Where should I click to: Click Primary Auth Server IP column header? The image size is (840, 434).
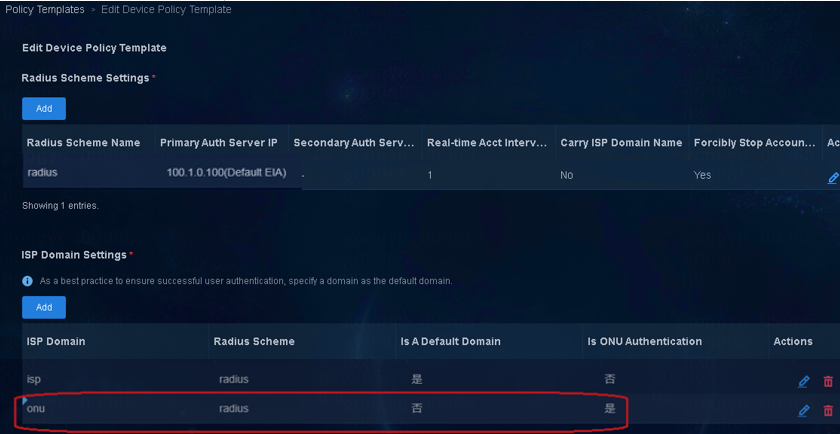click(219, 143)
